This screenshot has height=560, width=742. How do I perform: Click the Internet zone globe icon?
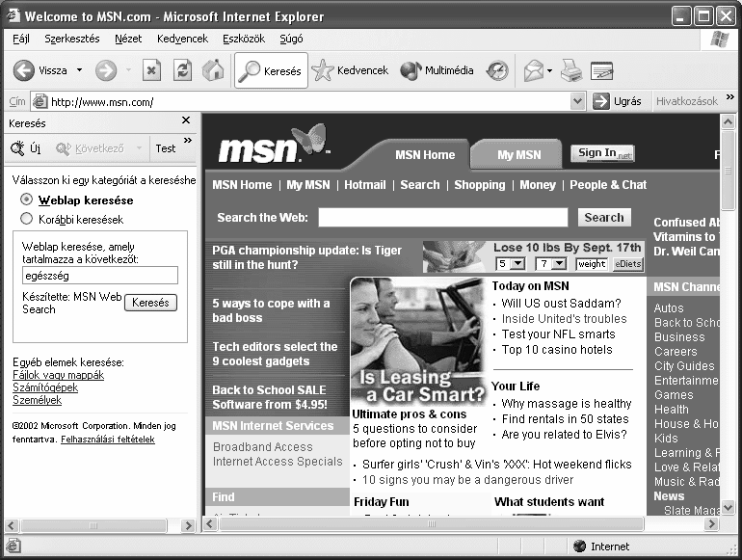(x=580, y=547)
